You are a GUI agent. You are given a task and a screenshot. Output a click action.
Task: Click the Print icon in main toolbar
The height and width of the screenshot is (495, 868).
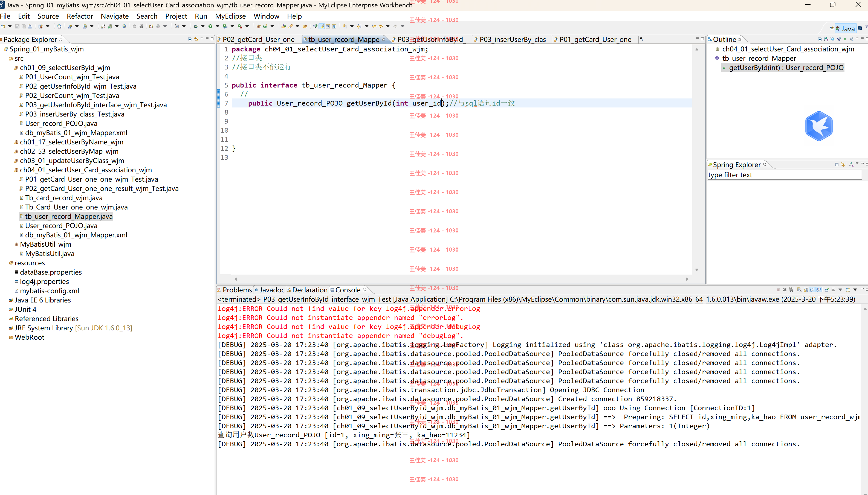click(30, 27)
